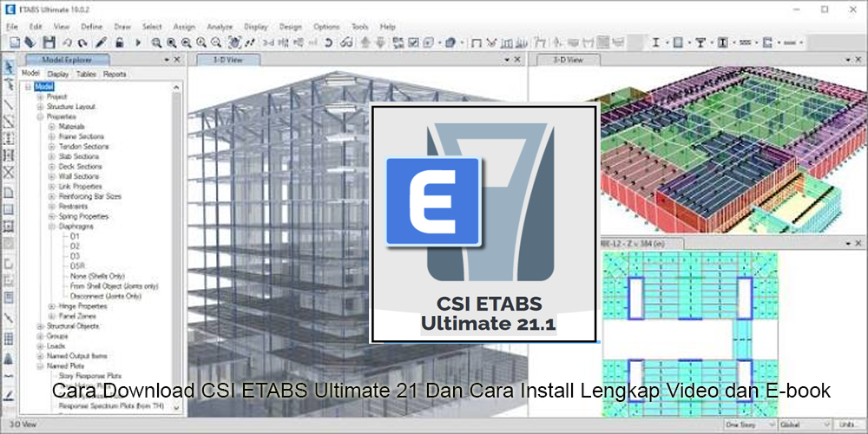Viewport: 868px width, 434px height.
Task: Activate the pan hand tool
Action: coord(234,43)
